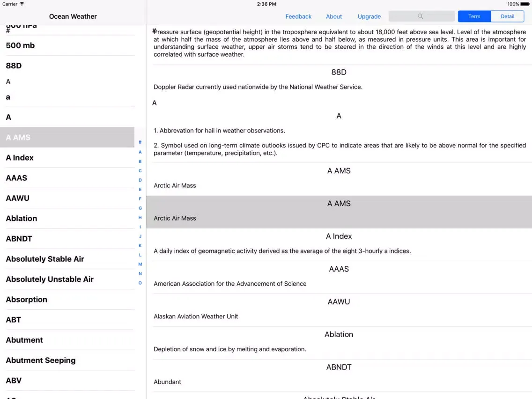Select Absorption in the sidebar list
Viewport: 532px width, 399px height.
(67, 300)
